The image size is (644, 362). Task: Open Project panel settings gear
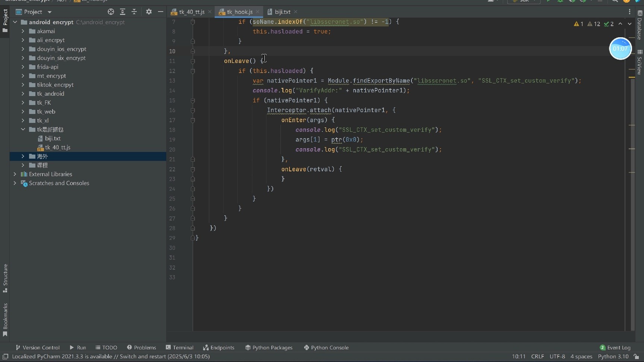point(149,12)
